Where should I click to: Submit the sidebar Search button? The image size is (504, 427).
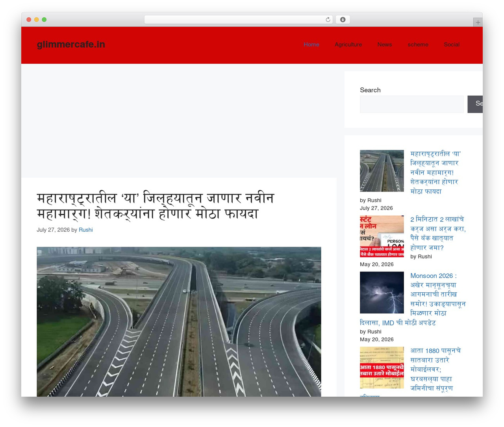click(x=475, y=104)
